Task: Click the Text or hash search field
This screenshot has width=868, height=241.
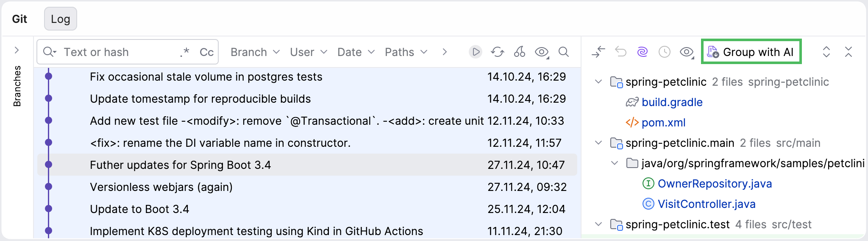Action: tap(119, 52)
